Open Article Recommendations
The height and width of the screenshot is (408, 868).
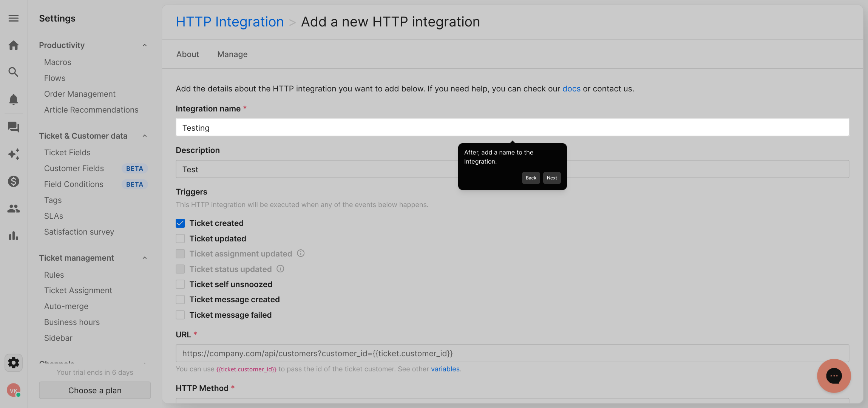[x=91, y=110]
